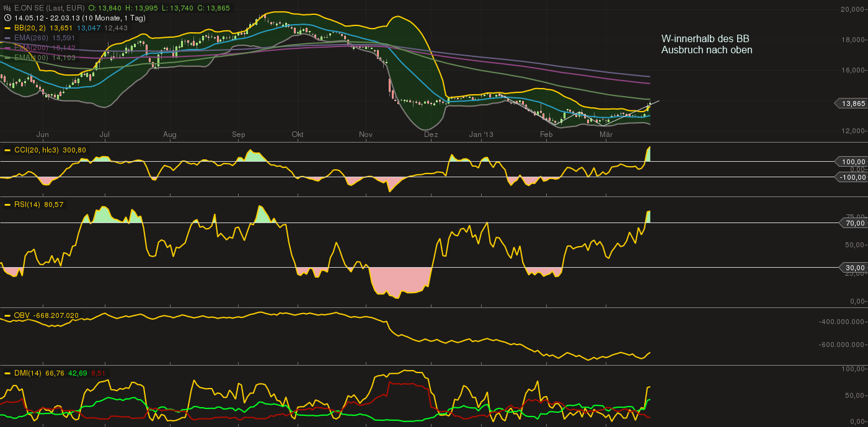Click the "Jan '13" label on the time axis
868x427 pixels.
pyautogui.click(x=482, y=134)
